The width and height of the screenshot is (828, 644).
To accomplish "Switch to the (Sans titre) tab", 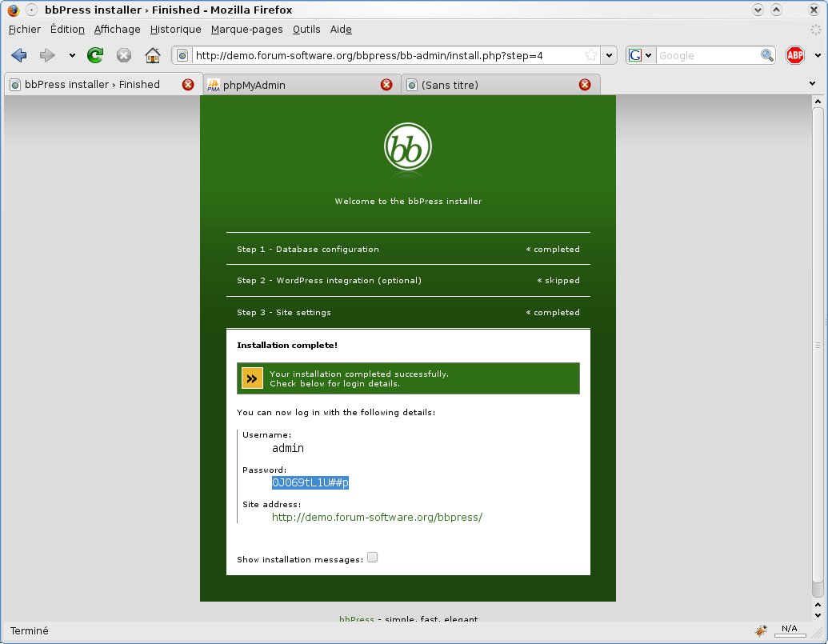I will point(500,85).
